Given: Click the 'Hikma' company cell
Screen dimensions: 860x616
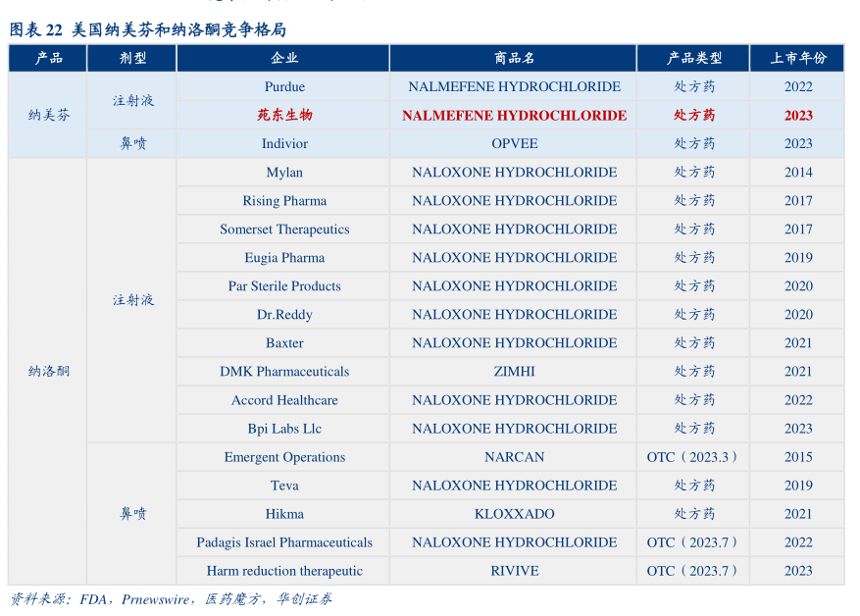Looking at the screenshot, I should [x=284, y=515].
